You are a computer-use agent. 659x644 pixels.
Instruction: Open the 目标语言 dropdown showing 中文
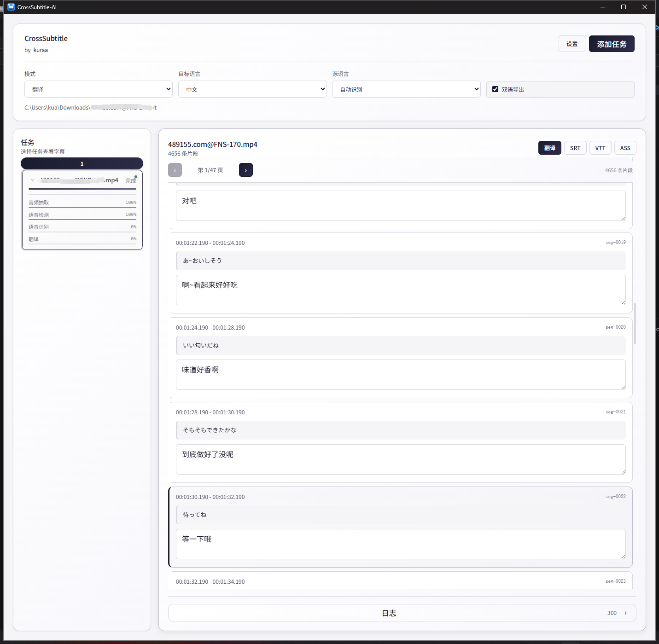click(252, 89)
